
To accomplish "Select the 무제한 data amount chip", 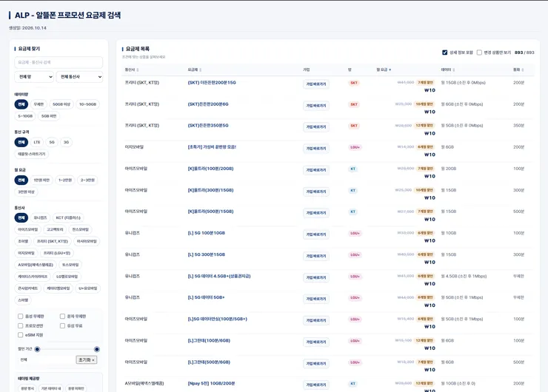I will [39, 104].
